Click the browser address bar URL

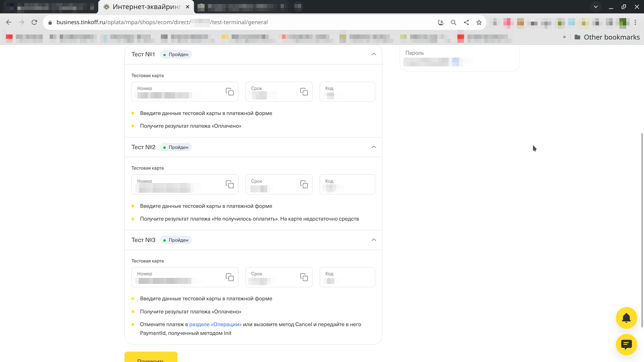pyautogui.click(x=162, y=22)
